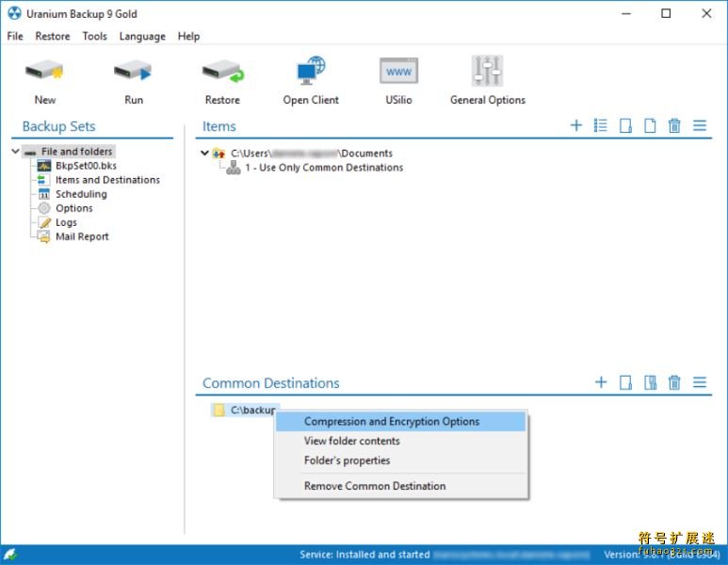The width and height of the screenshot is (728, 565).
Task: Click 'Service: Installed and started' status text
Action: point(364,555)
